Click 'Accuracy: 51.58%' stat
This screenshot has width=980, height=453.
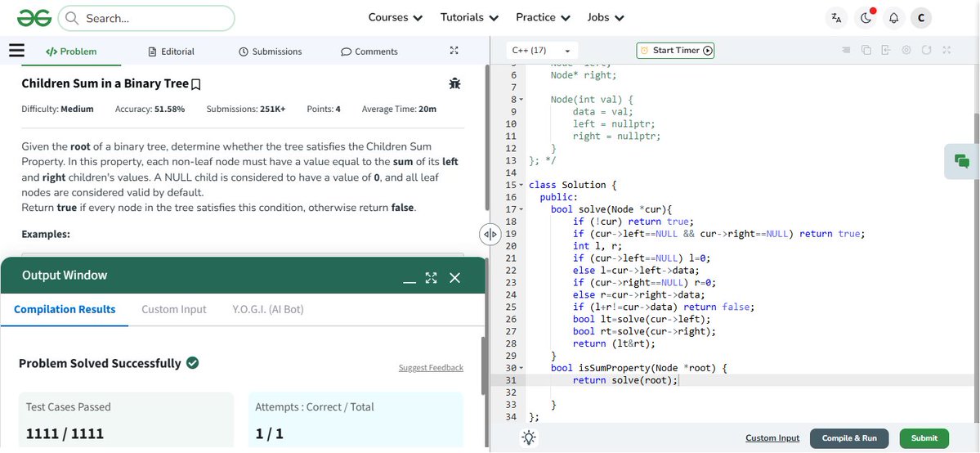click(150, 109)
